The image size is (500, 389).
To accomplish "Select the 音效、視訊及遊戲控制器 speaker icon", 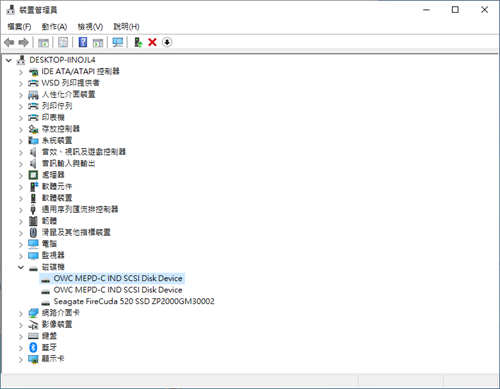I will (x=33, y=152).
